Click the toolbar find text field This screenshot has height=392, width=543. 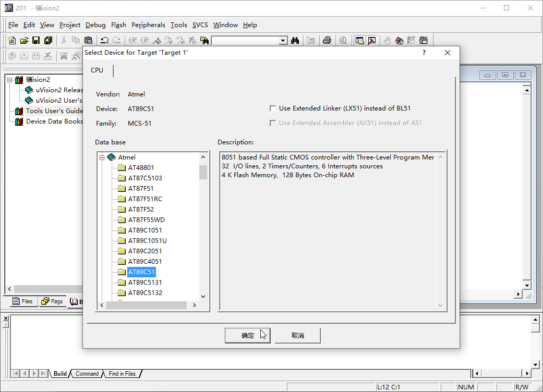tap(246, 41)
